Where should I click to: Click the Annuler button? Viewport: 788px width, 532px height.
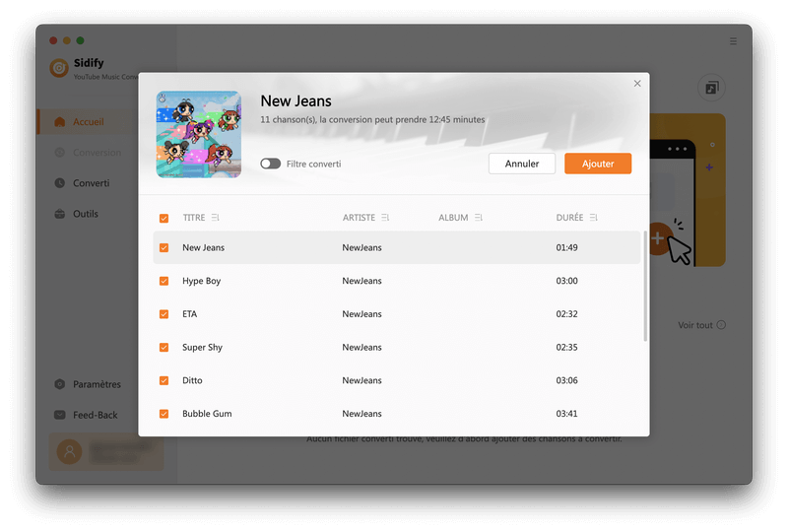(521, 164)
